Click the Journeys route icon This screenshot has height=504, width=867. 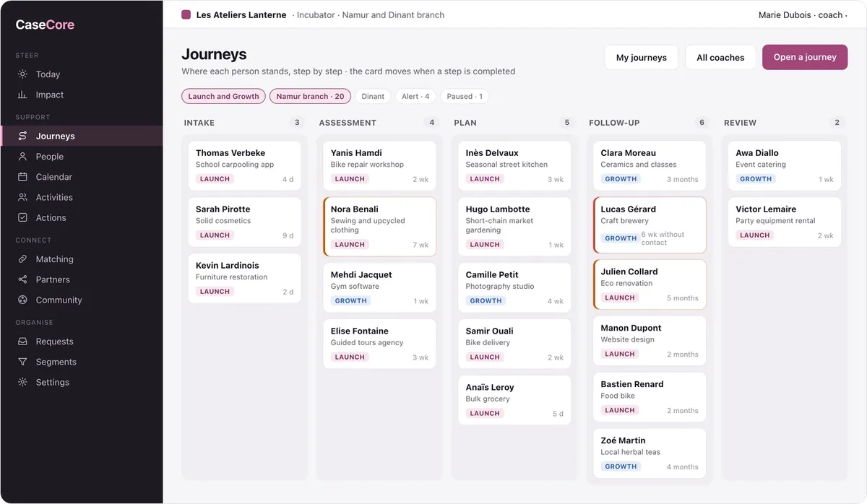22,136
